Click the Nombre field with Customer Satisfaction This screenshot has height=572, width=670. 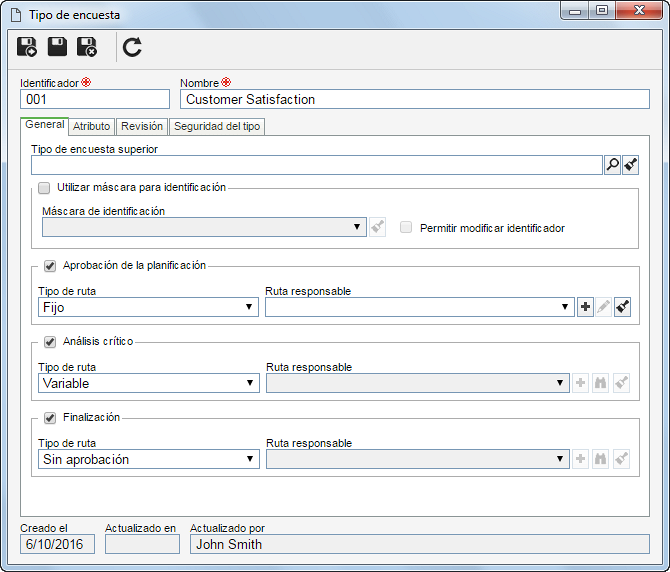(x=415, y=99)
